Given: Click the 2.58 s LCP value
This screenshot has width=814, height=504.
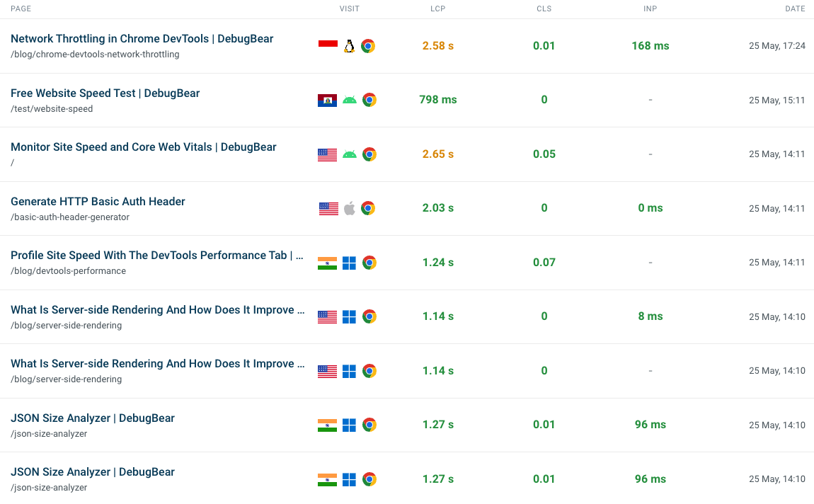Looking at the screenshot, I should [x=437, y=46].
